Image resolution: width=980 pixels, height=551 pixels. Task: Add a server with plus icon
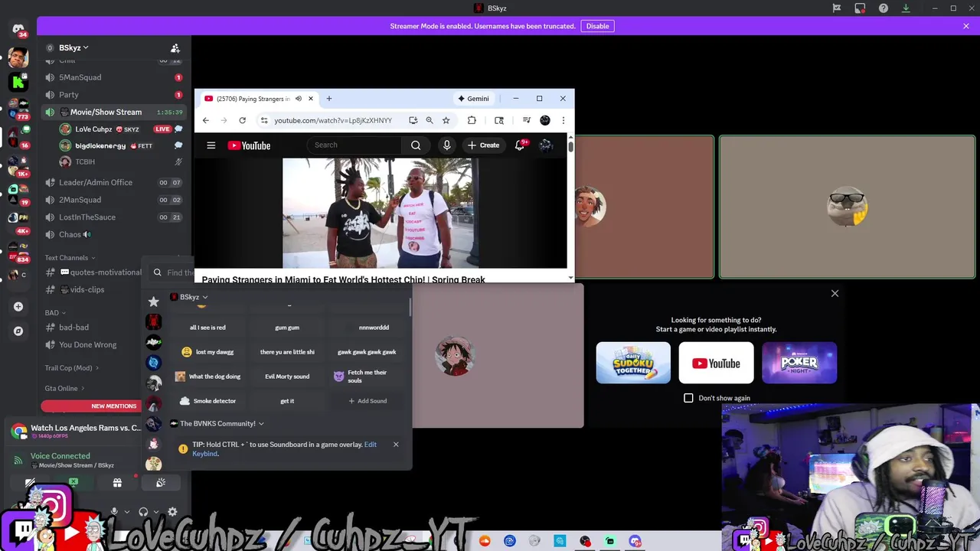coord(18,307)
